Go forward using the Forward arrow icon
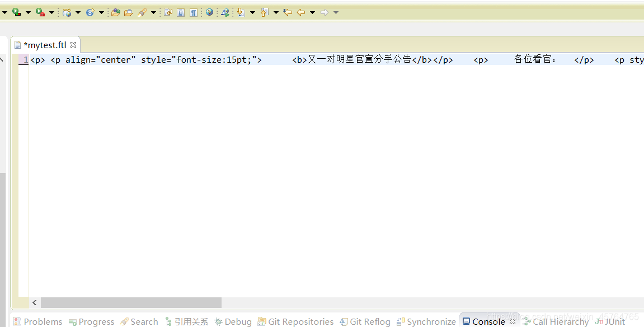Viewport: 644px width, 327px height. (323, 12)
